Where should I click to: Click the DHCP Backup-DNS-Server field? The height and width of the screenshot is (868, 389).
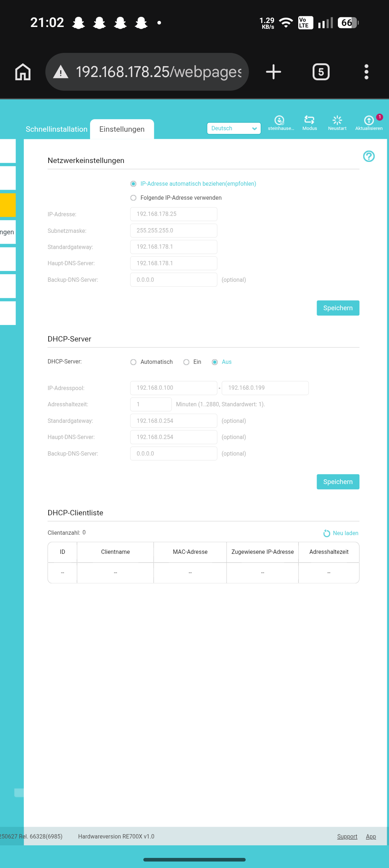click(x=174, y=453)
